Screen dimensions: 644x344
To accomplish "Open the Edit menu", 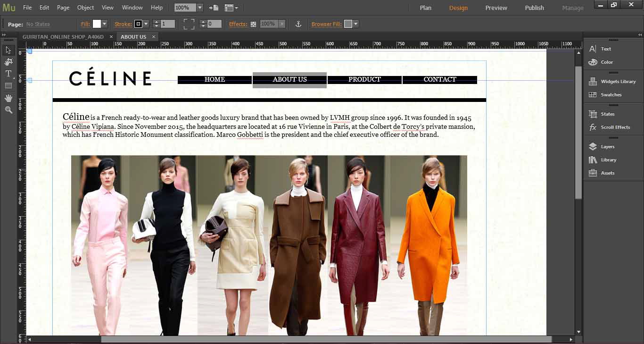I will (x=44, y=8).
